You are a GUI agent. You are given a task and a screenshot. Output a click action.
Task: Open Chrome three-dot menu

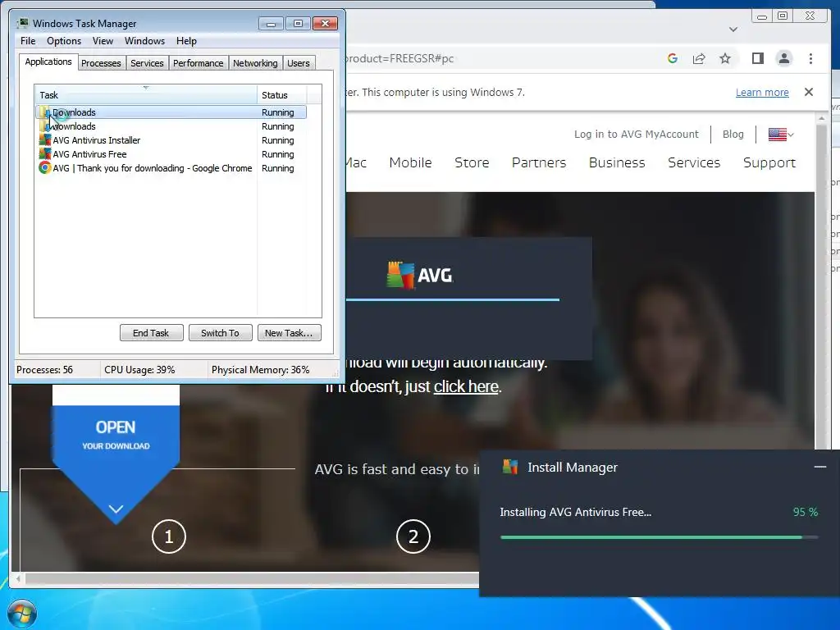click(810, 58)
